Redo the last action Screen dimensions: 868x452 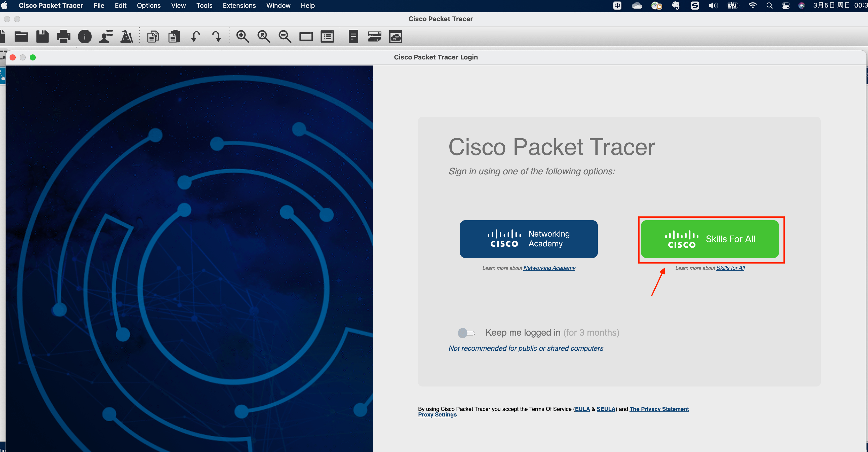(x=217, y=37)
